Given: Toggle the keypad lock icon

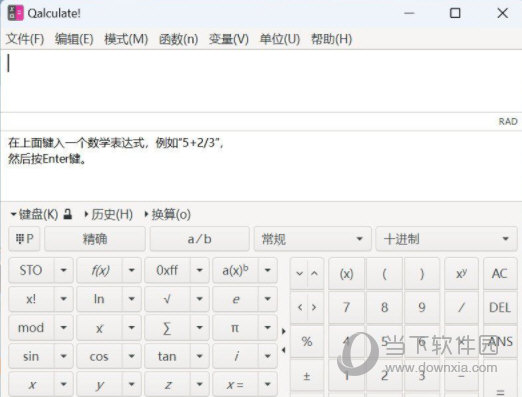Looking at the screenshot, I should click(68, 214).
